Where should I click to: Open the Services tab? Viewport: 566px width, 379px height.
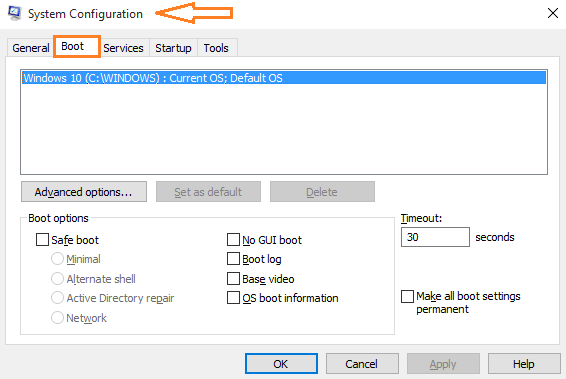coord(123,48)
